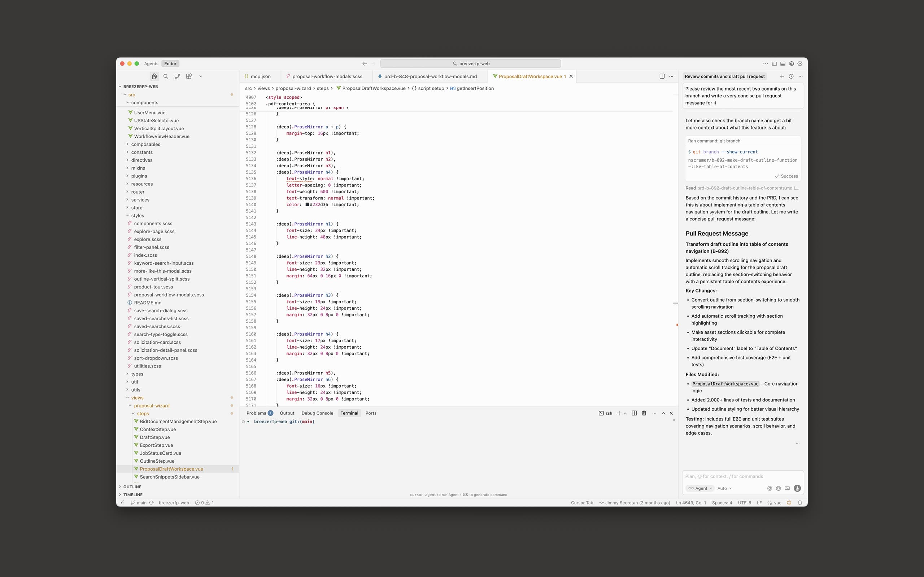Open agent chat history via clock icon
Viewport: 924px width, 577px height.
[790, 76]
